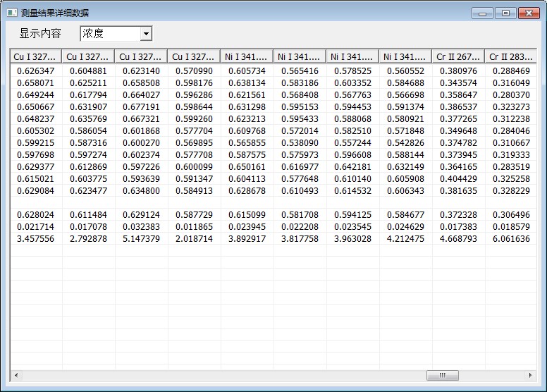This screenshot has width=547, height=392.
Task: Click the cell 0.616977
Action: click(x=300, y=167)
